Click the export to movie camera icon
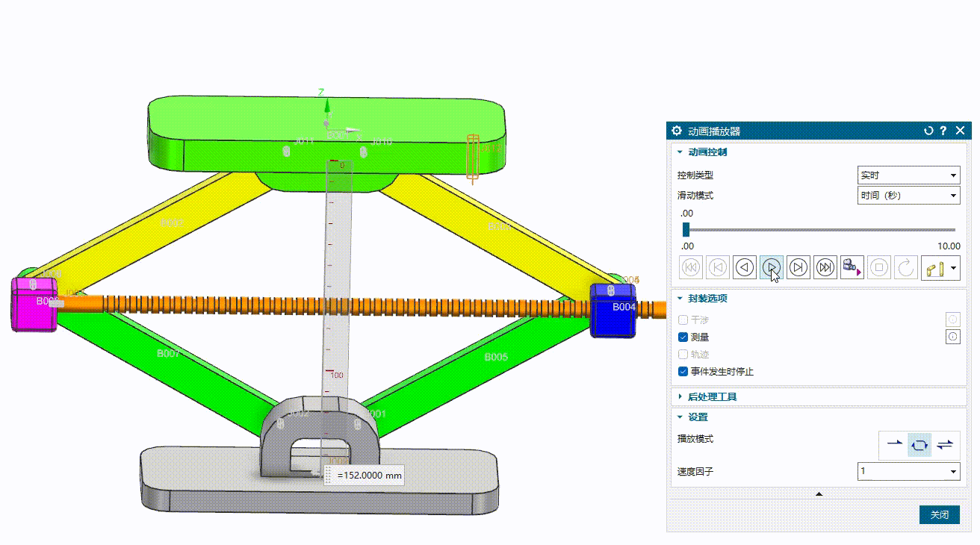This screenshot has width=980, height=545. tap(852, 267)
